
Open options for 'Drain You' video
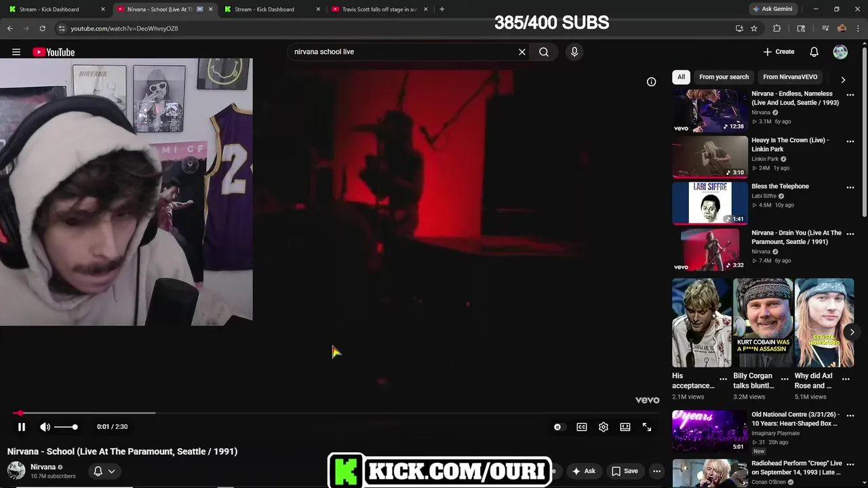pos(850,234)
